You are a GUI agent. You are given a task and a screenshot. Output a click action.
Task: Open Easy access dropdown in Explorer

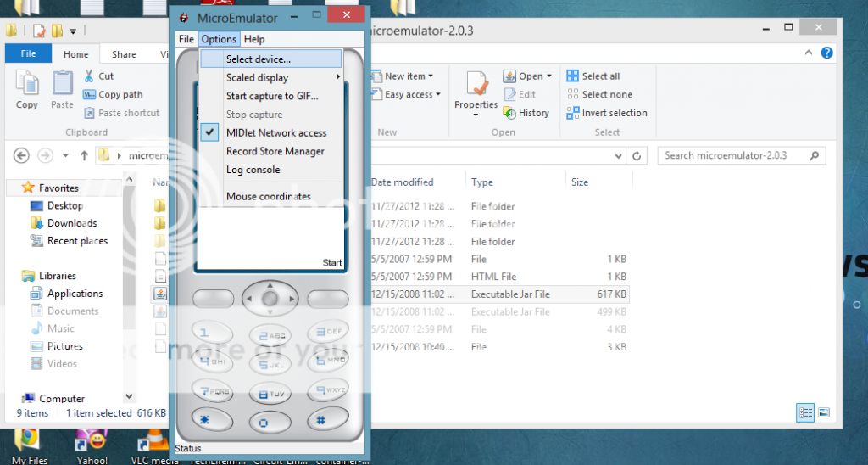pyautogui.click(x=406, y=95)
